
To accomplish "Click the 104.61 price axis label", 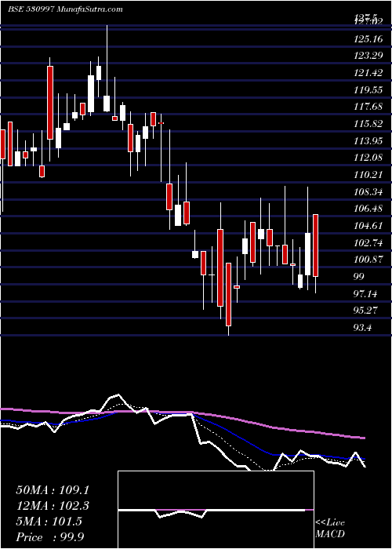I will 368,226.
